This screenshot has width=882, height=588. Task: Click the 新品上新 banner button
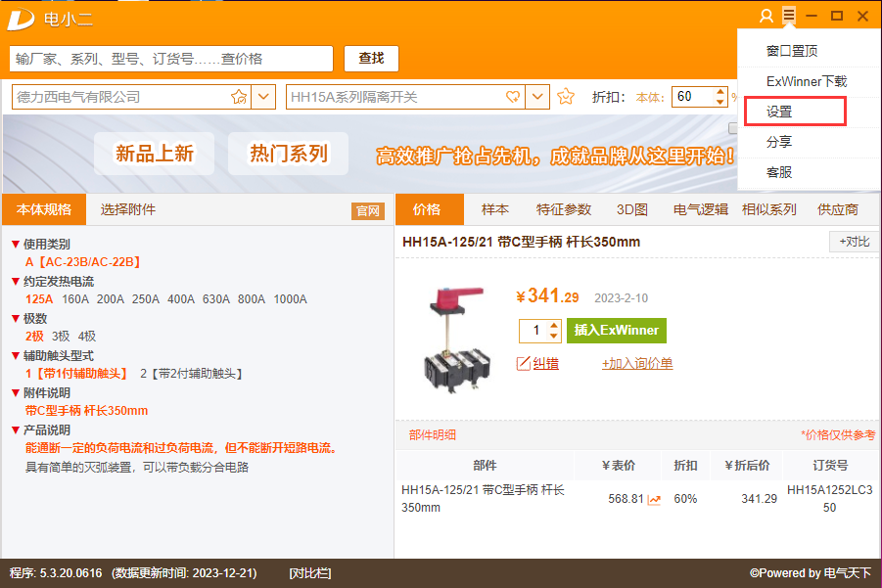[154, 154]
